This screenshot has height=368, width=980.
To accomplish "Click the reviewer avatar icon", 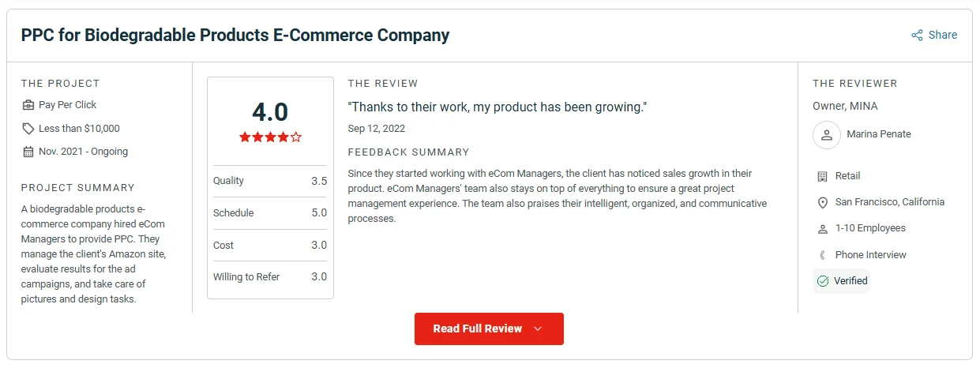I will click(826, 135).
